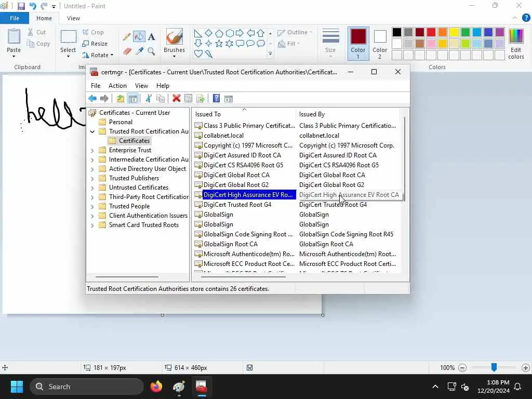
Task: Open the File menu in certmgr
Action: tap(96, 86)
